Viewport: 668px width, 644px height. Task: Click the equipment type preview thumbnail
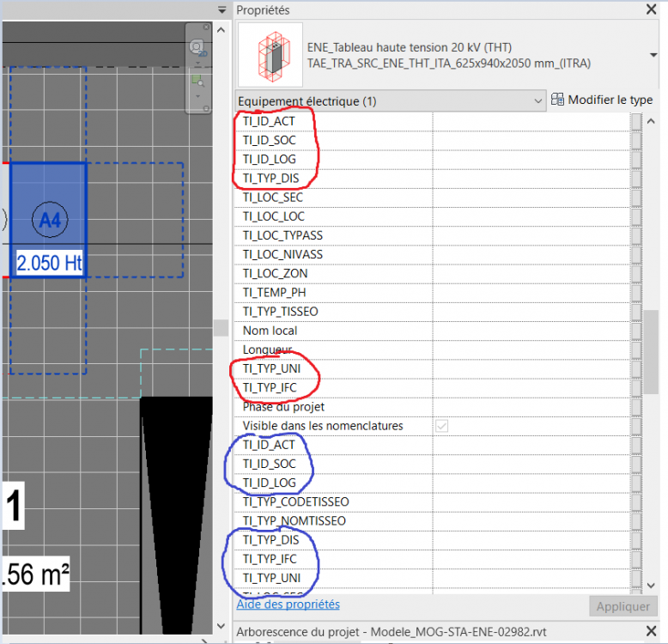[x=270, y=54]
